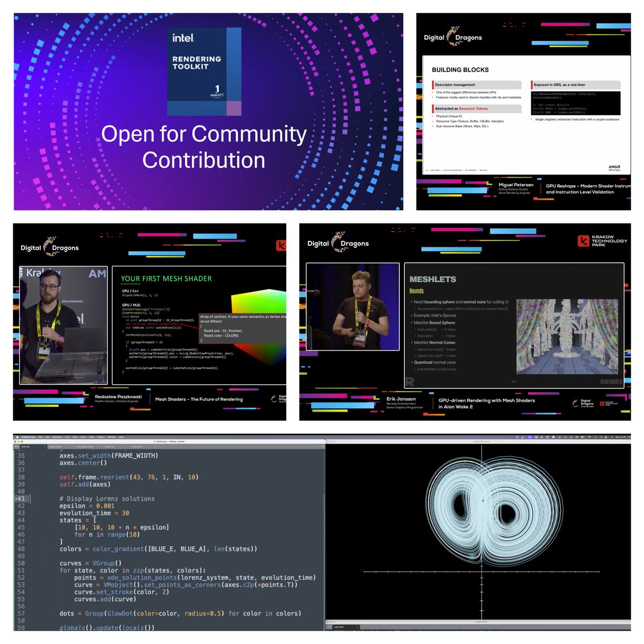Switch to the playground.py editor tab
The image size is (644, 644).
(60, 447)
